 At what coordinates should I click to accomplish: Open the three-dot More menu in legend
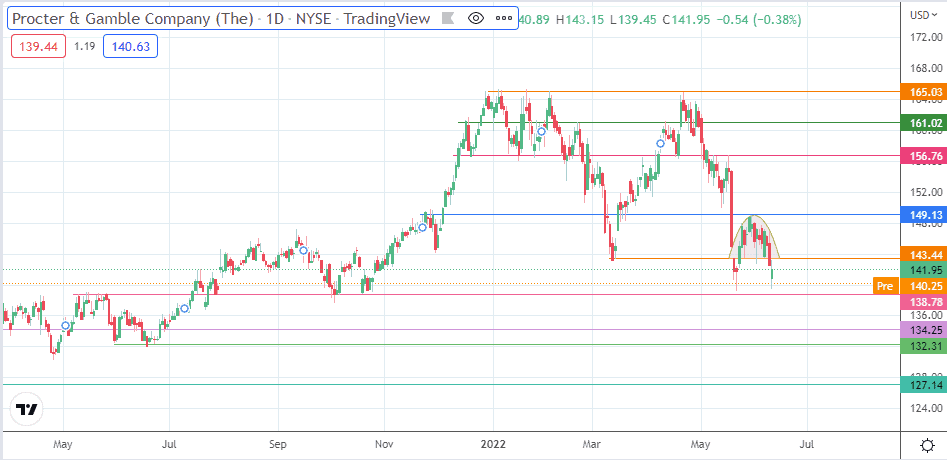point(502,18)
